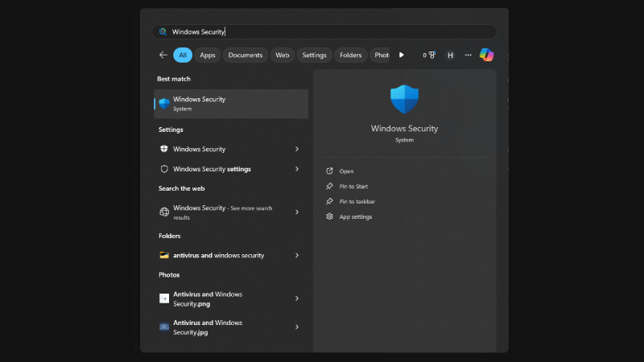Click the pin icon next to Pin to Start
The height and width of the screenshot is (362, 644).
[x=329, y=187]
